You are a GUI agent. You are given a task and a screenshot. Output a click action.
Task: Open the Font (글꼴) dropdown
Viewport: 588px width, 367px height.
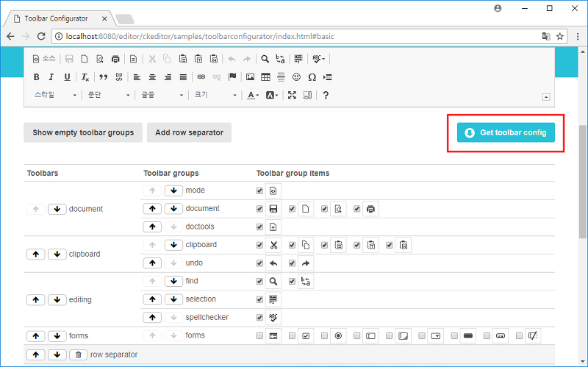[162, 96]
